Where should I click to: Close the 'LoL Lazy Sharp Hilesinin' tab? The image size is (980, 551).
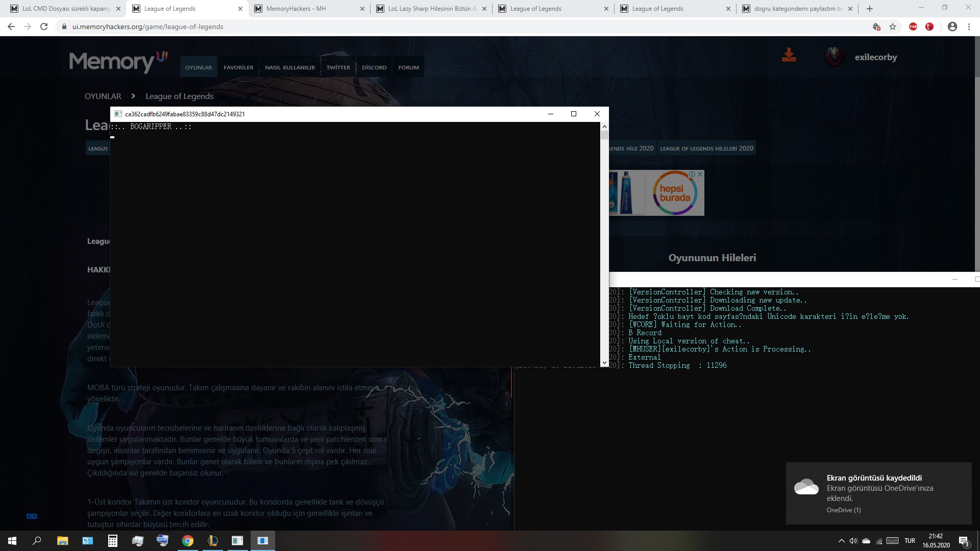click(x=484, y=9)
